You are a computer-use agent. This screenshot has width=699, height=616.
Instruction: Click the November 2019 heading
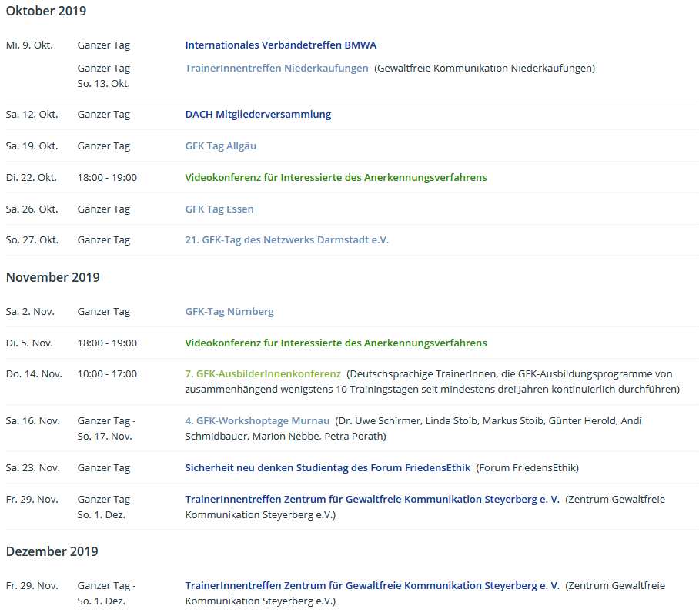(52, 277)
